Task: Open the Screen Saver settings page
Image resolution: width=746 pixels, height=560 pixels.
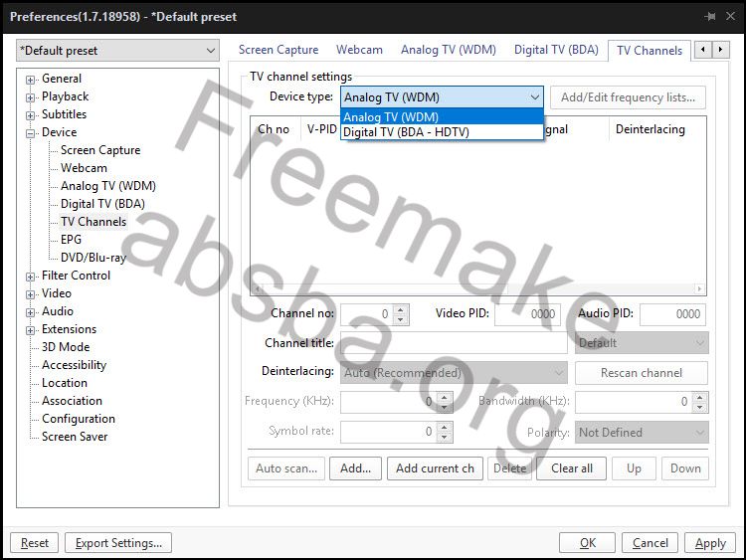Action: pyautogui.click(x=75, y=437)
